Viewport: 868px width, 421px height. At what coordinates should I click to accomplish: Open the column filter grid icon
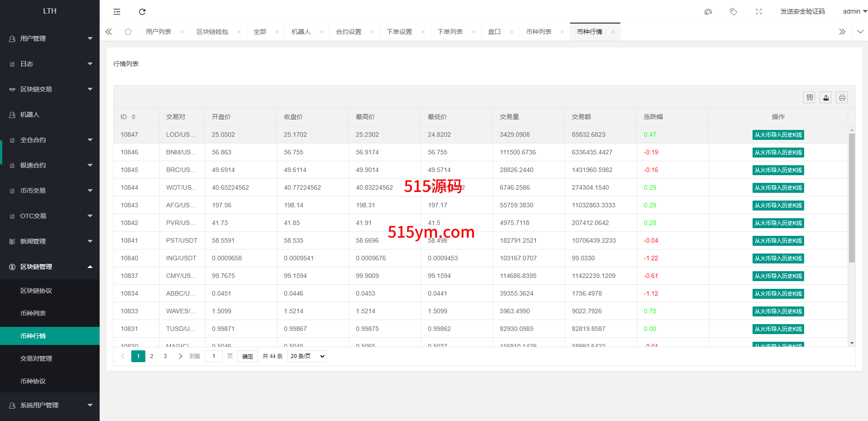tap(810, 97)
